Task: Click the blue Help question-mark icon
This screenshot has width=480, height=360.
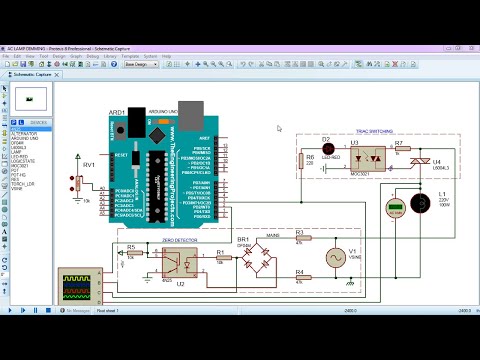Action: [114, 64]
